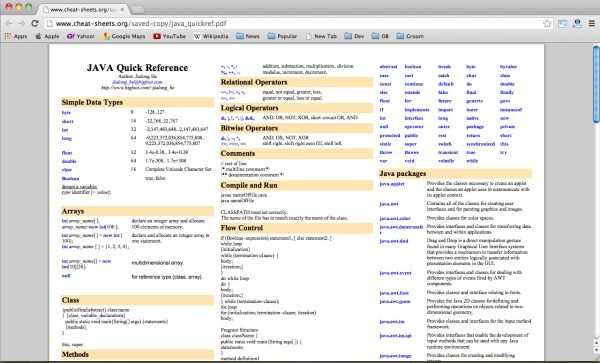Open a new tab next to cheat-sheets tab

tap(137, 9)
